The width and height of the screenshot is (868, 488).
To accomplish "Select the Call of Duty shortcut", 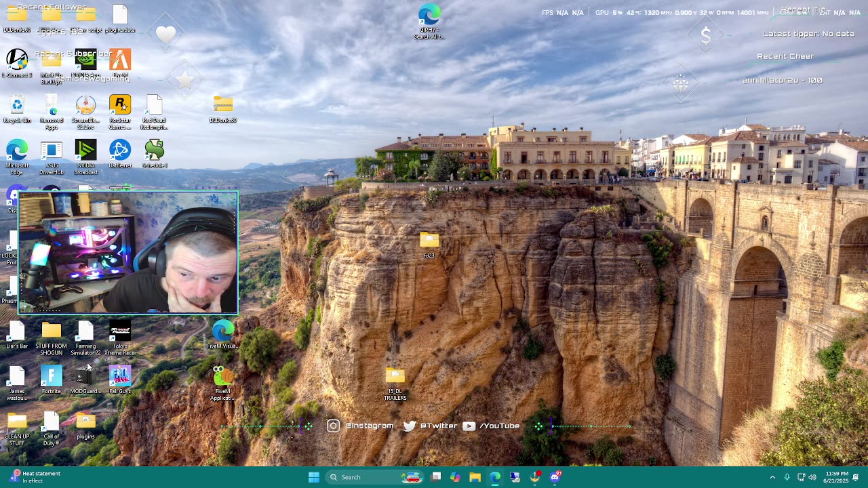I will tap(52, 429).
